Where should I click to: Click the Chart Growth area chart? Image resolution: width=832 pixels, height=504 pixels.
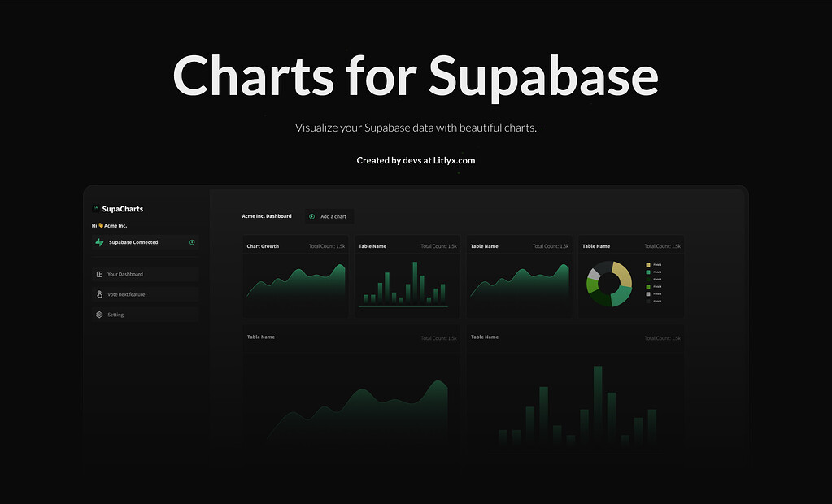point(295,285)
